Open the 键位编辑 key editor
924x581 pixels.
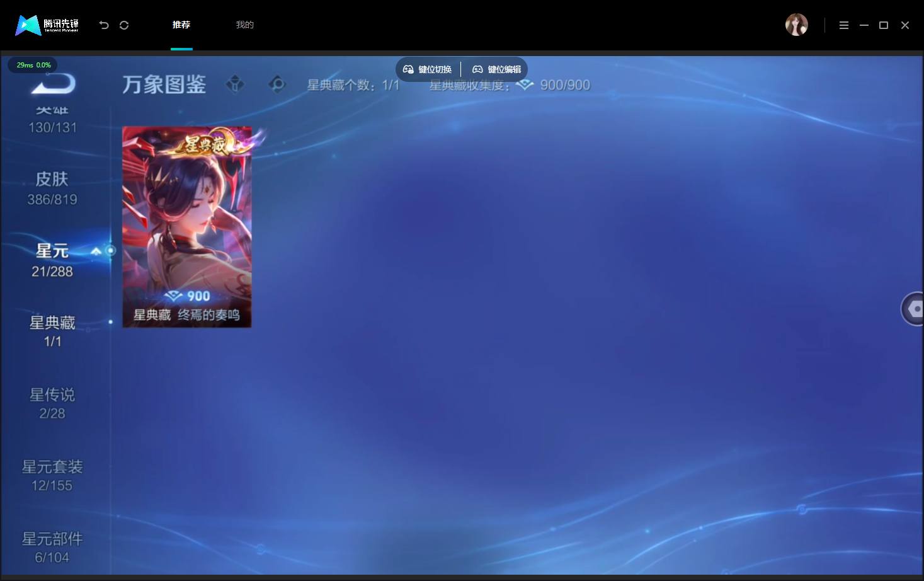[496, 69]
